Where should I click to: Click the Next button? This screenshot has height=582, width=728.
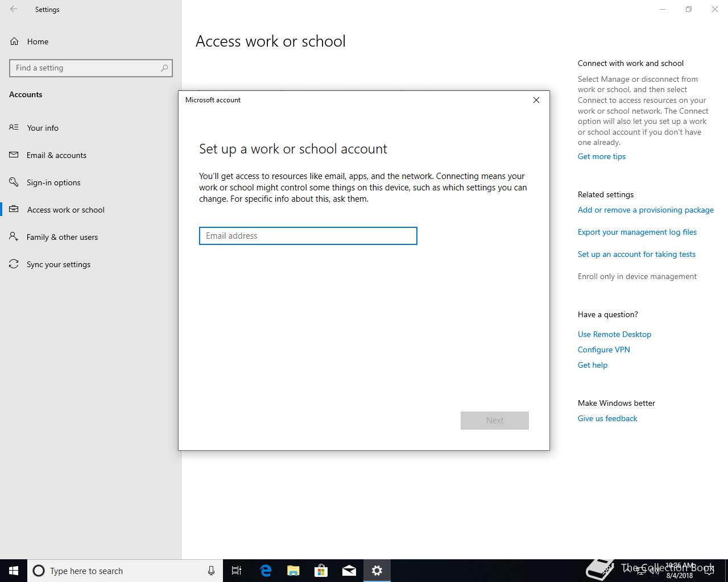point(494,421)
